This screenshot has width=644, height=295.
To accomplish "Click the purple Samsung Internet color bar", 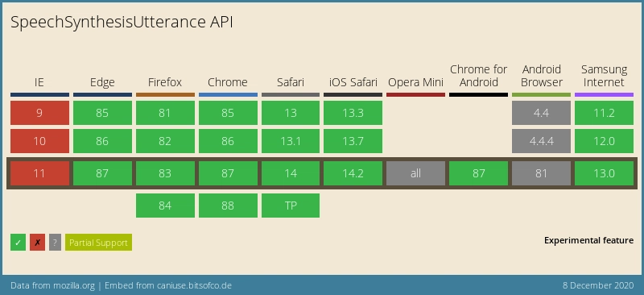I will click(605, 94).
